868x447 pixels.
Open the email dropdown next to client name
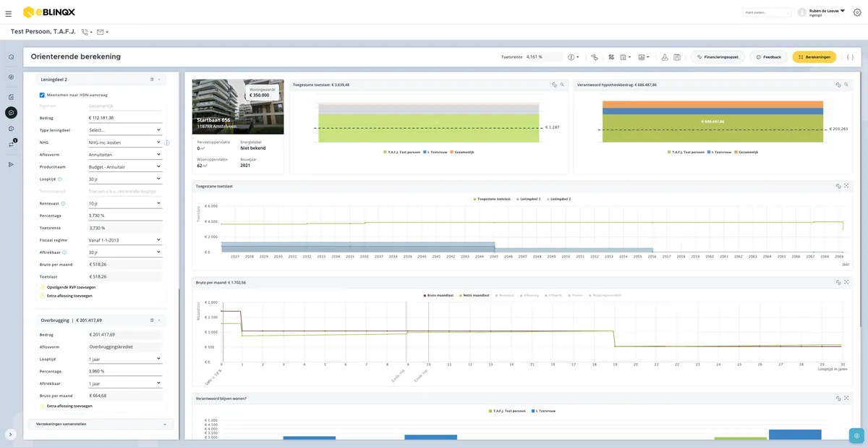point(103,32)
